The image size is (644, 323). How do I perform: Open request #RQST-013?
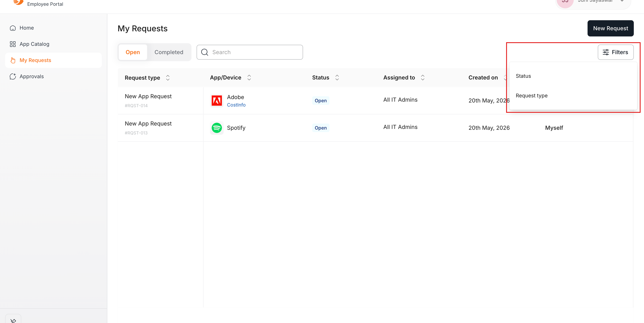click(x=136, y=133)
